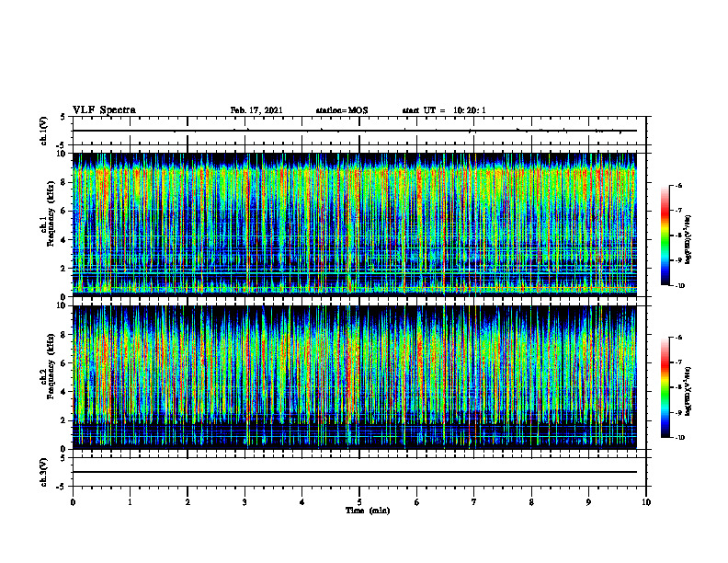Click the ch.2 spectrogram color bar

click(665, 387)
